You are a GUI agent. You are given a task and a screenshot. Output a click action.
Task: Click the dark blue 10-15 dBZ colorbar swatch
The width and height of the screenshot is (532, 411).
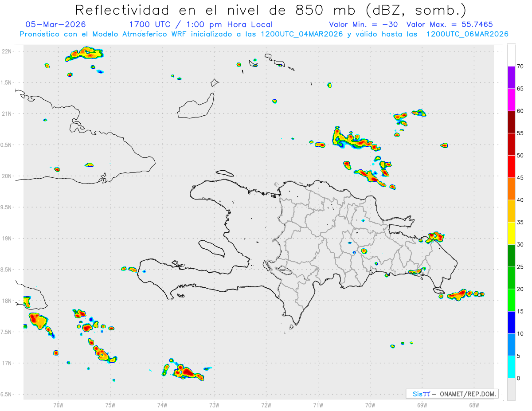point(511,322)
